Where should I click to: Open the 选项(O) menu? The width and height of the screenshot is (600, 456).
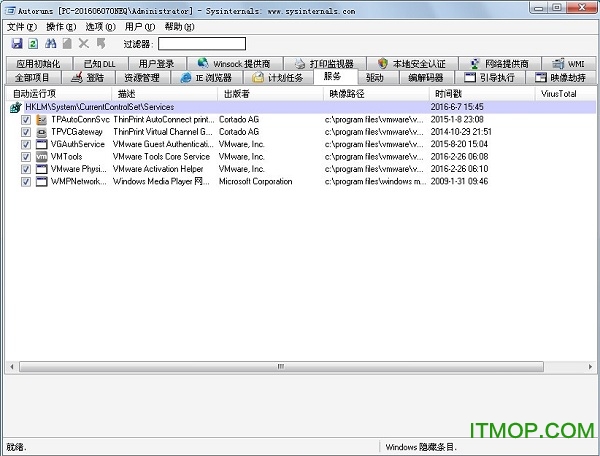click(x=101, y=27)
